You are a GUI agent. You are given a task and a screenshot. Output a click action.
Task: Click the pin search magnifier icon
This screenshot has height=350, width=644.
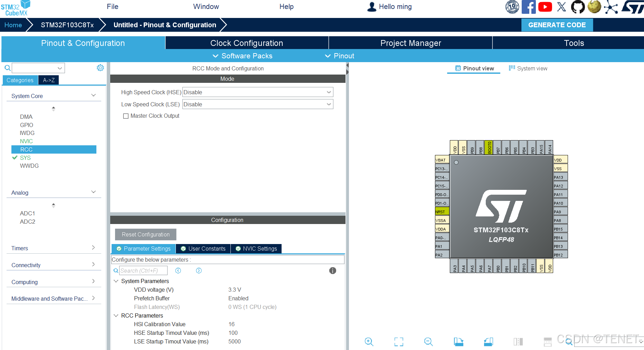coord(569,342)
